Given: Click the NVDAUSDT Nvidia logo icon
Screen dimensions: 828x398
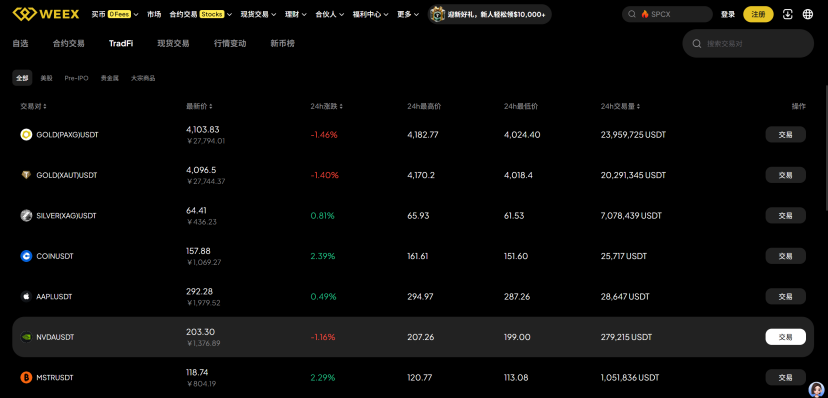Looking at the screenshot, I should tap(26, 337).
